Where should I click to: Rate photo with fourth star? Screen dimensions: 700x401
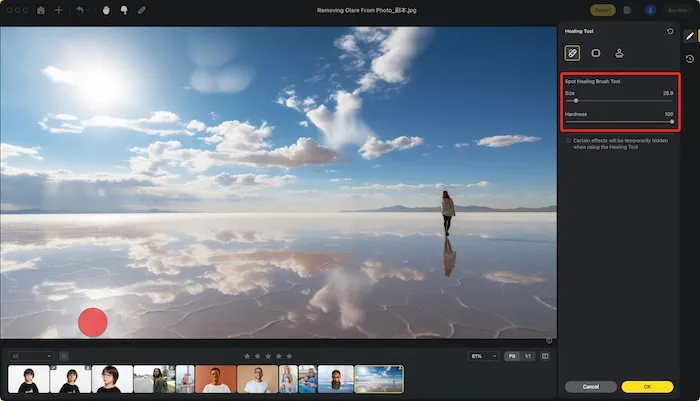coord(279,356)
